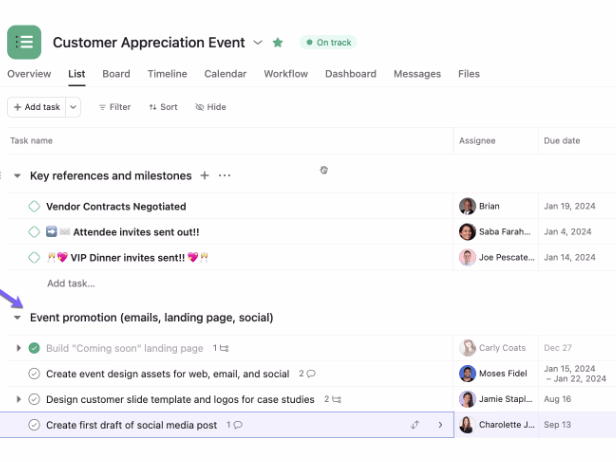Mark Create first draft of social media post complete
616x462 pixels.
[34, 425]
